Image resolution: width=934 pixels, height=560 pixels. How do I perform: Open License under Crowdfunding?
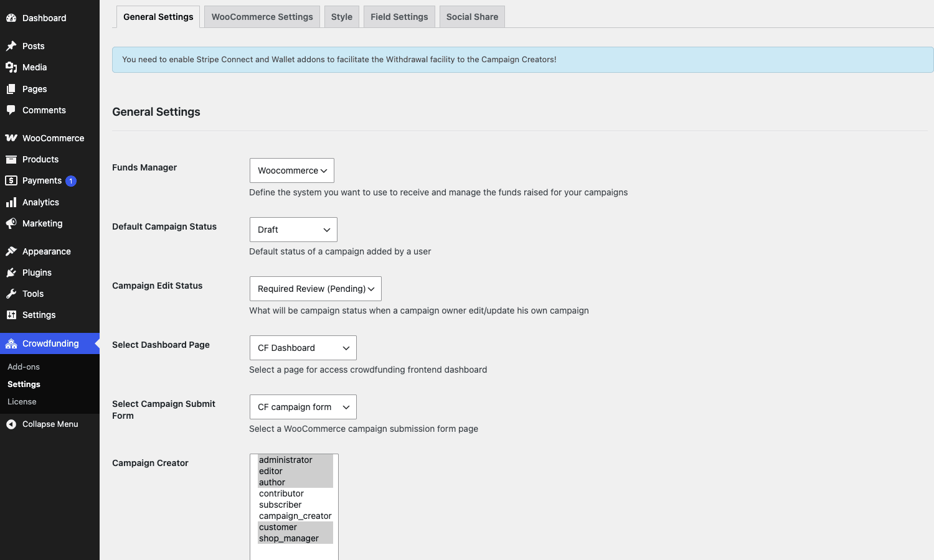(22, 402)
